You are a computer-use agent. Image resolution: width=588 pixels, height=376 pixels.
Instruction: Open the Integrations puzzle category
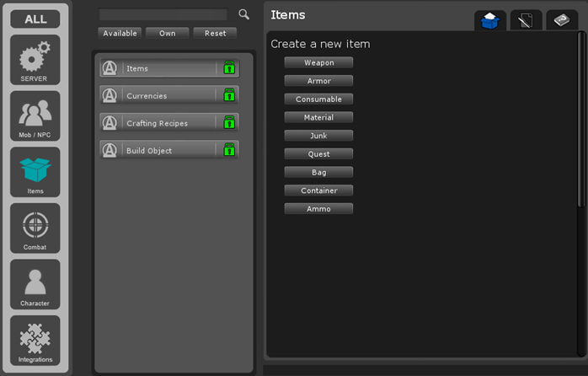click(x=35, y=341)
